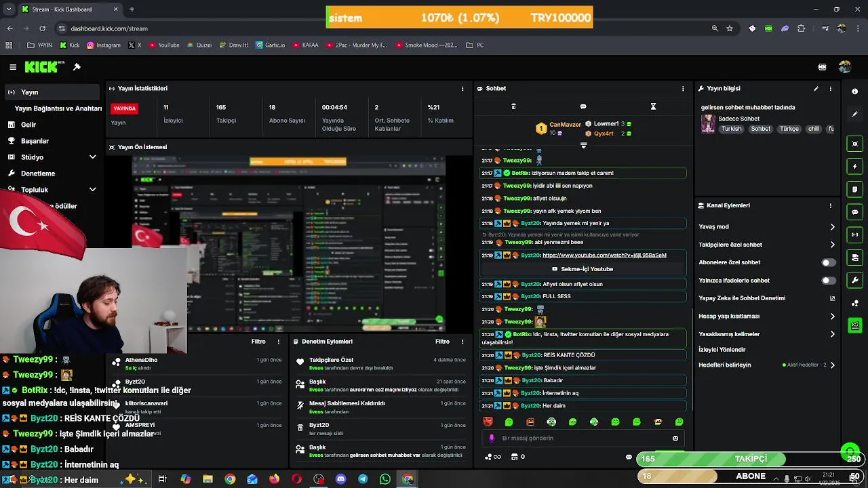Expand Stüdyo sidebar section

click(x=93, y=157)
